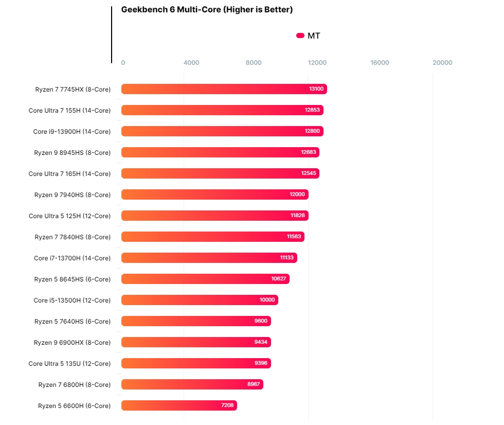Viewport: 504px width, 425px height.
Task: Click the 12683 value on Ryzen 9 8945HS bar
Action: click(309, 152)
